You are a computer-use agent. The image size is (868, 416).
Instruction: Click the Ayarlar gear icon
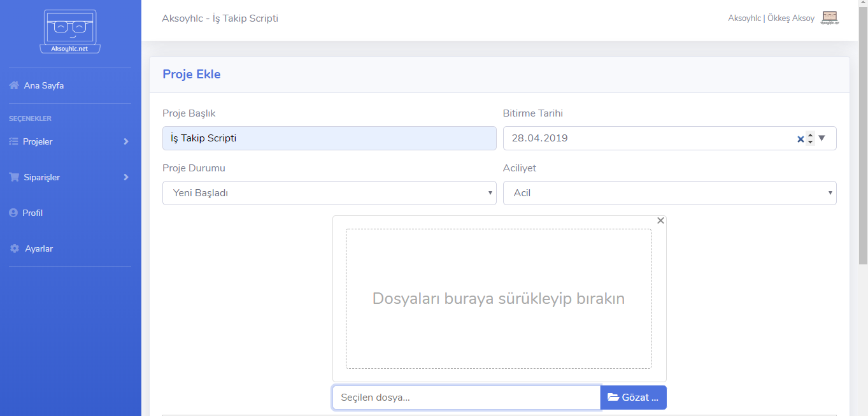click(x=15, y=248)
